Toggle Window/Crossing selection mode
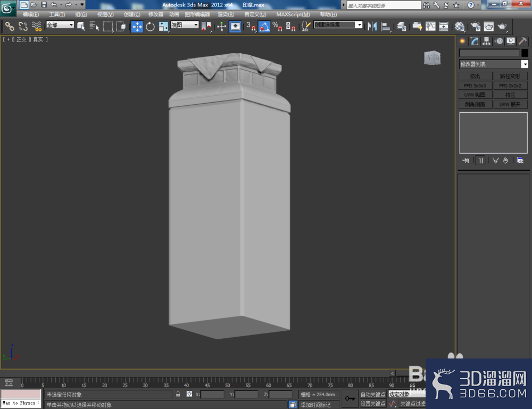532x409 pixels. tap(121, 27)
